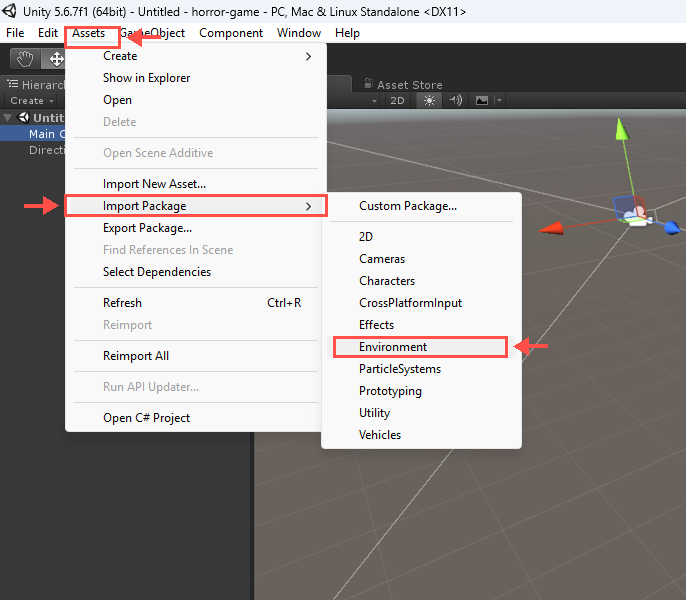Import the Environment package
686x600 pixels.
tap(421, 347)
